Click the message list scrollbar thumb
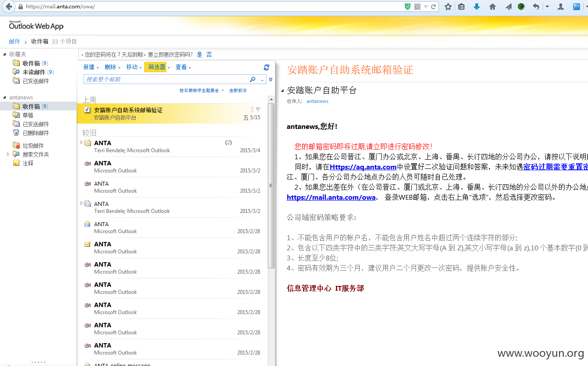 tap(271, 186)
